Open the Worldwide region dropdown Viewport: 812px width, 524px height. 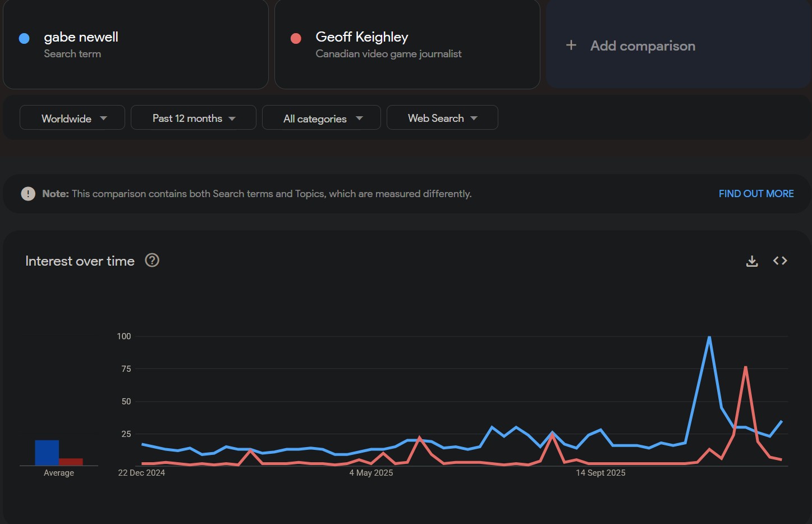(72, 118)
